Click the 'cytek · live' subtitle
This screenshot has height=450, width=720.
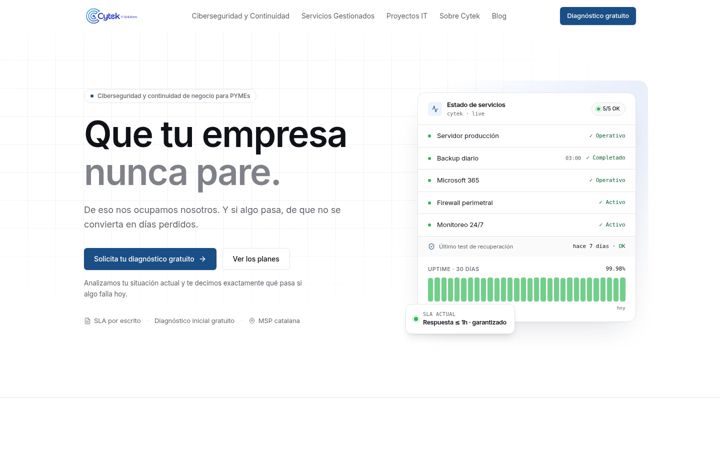[x=466, y=114]
